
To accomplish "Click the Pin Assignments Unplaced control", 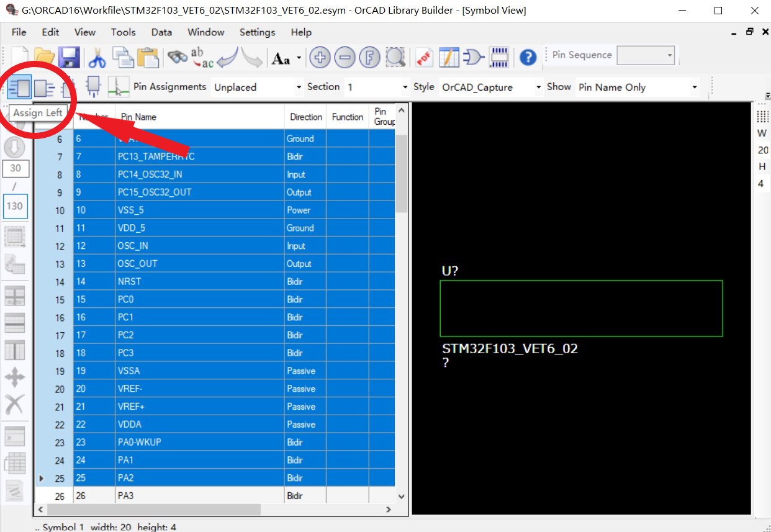I will [x=255, y=87].
